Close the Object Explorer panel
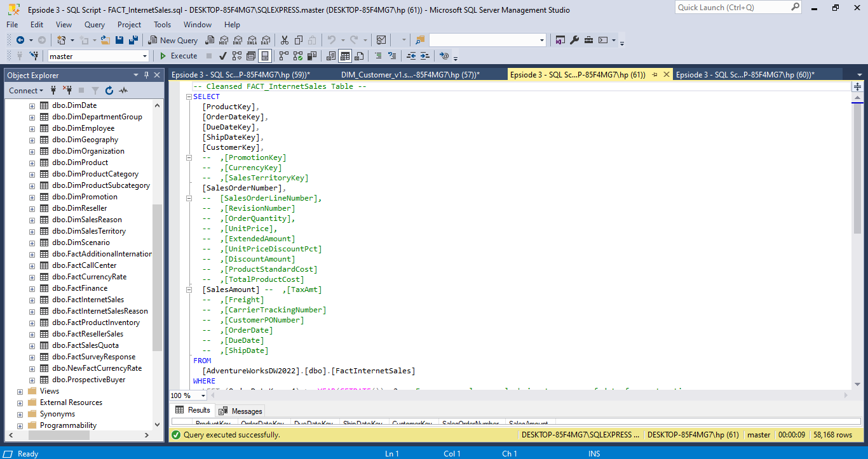The height and width of the screenshot is (459, 868). pos(157,75)
